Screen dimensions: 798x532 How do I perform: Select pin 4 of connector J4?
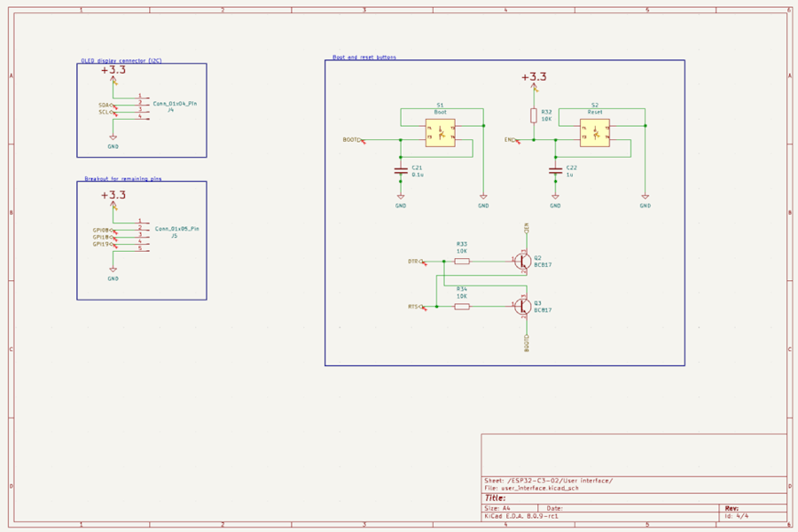click(x=143, y=118)
